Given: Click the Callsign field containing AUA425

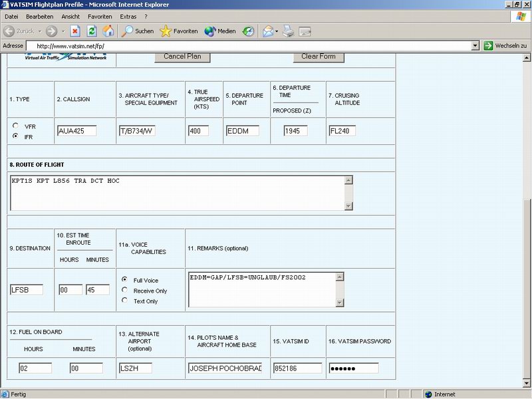Looking at the screenshot, I should point(76,131).
